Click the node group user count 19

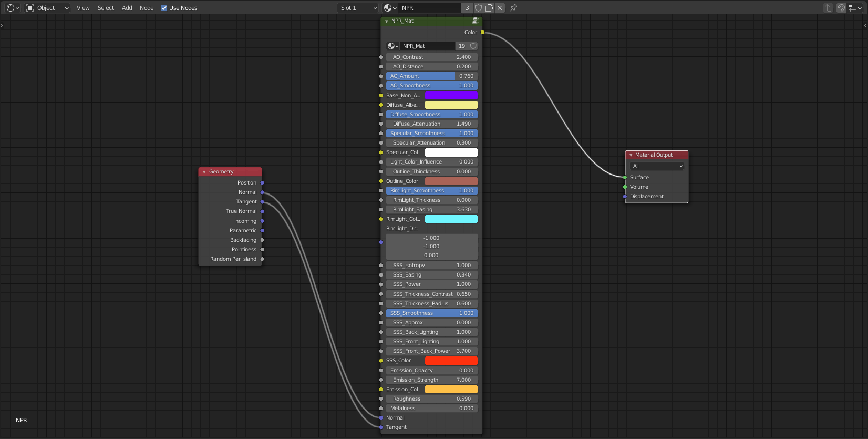pyautogui.click(x=462, y=46)
